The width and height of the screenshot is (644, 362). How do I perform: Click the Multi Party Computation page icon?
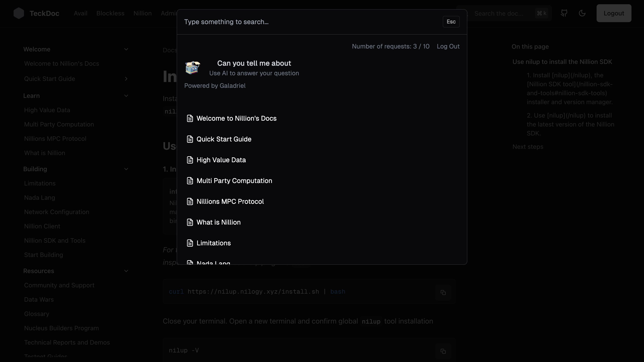click(190, 181)
